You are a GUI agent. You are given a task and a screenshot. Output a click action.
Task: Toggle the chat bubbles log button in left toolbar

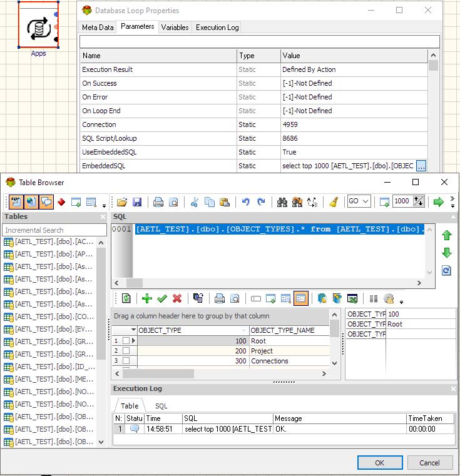(x=46, y=202)
